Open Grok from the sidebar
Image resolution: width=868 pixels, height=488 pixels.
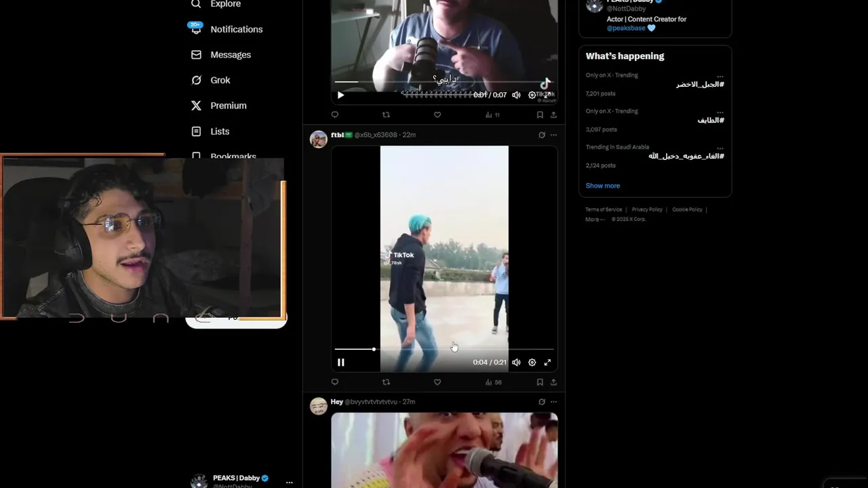click(210, 80)
